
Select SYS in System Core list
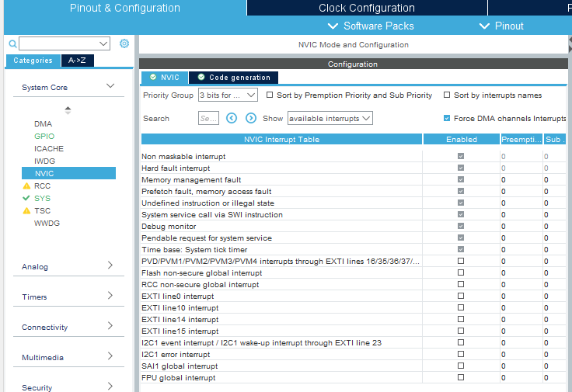[42, 198]
